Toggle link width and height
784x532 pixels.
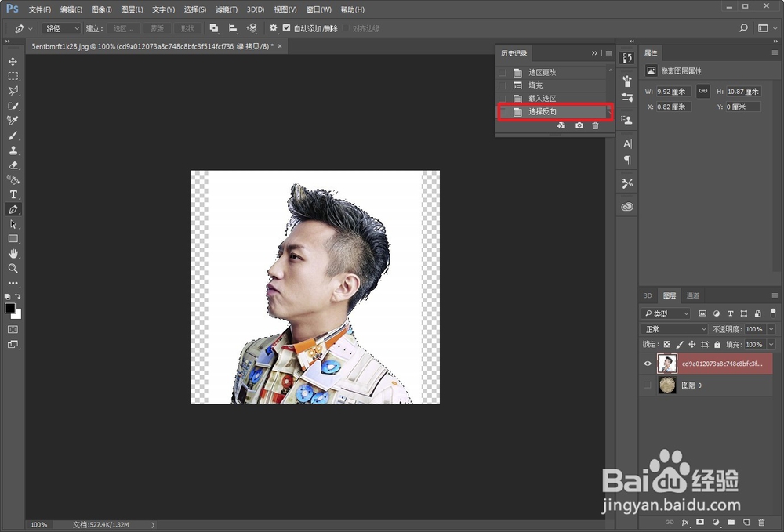click(x=703, y=91)
